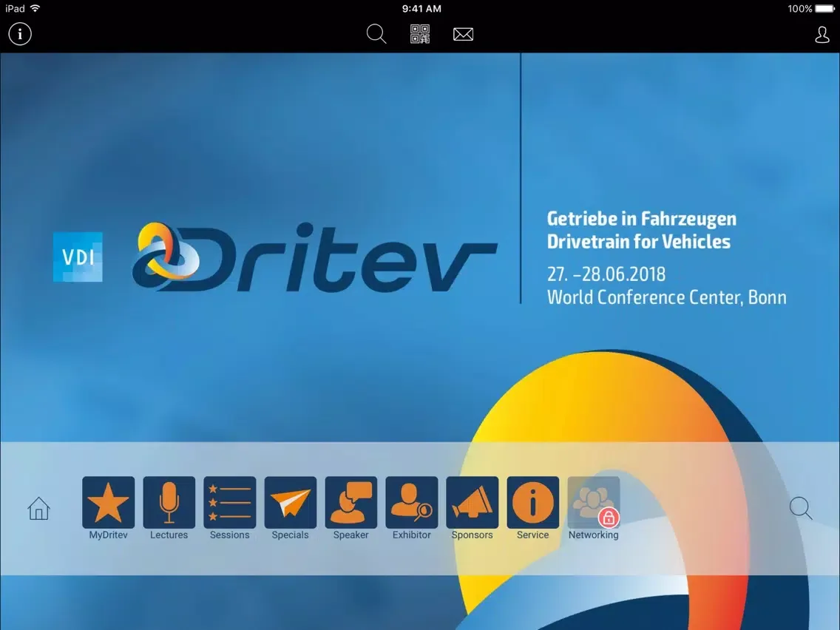Tap the 9:41 AM clock
840x630 pixels.
(x=421, y=9)
